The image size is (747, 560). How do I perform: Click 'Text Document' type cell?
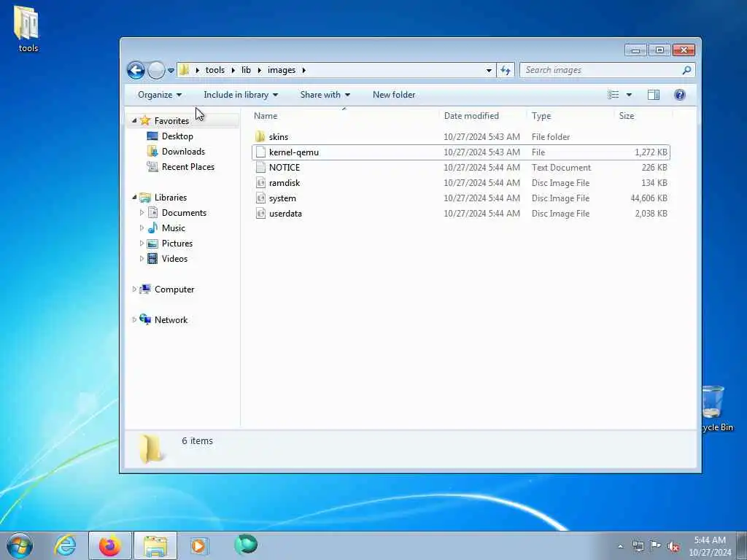point(561,168)
